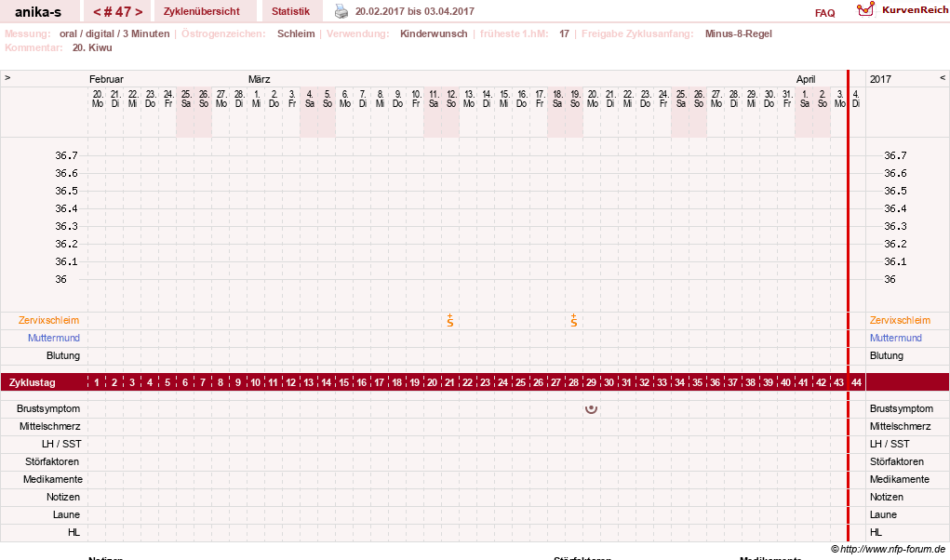
Task: Click the right Störfaktoren row label
Action: click(x=897, y=461)
